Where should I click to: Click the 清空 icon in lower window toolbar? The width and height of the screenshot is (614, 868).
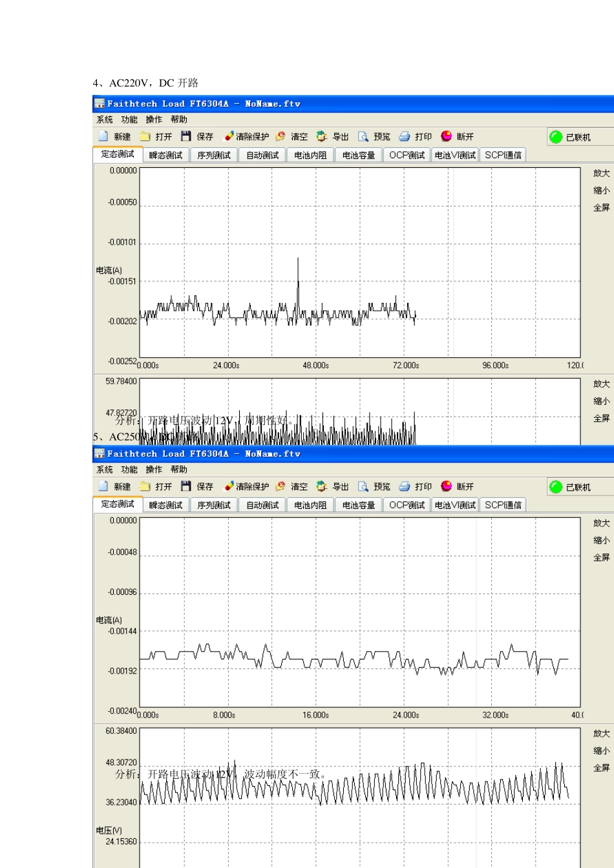(281, 486)
